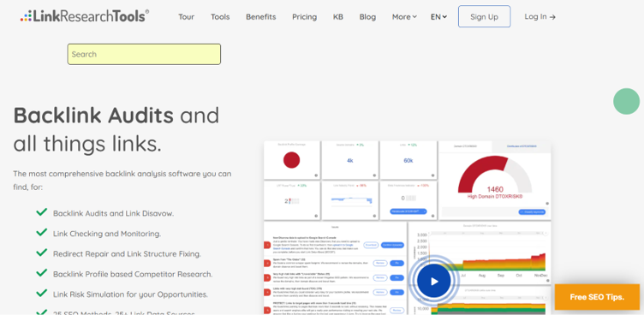Visit the Blog page

pyautogui.click(x=367, y=17)
